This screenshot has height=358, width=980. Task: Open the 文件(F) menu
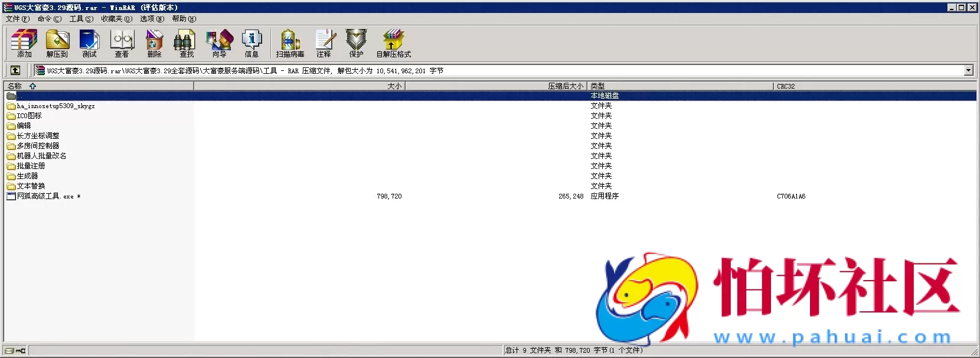18,19
